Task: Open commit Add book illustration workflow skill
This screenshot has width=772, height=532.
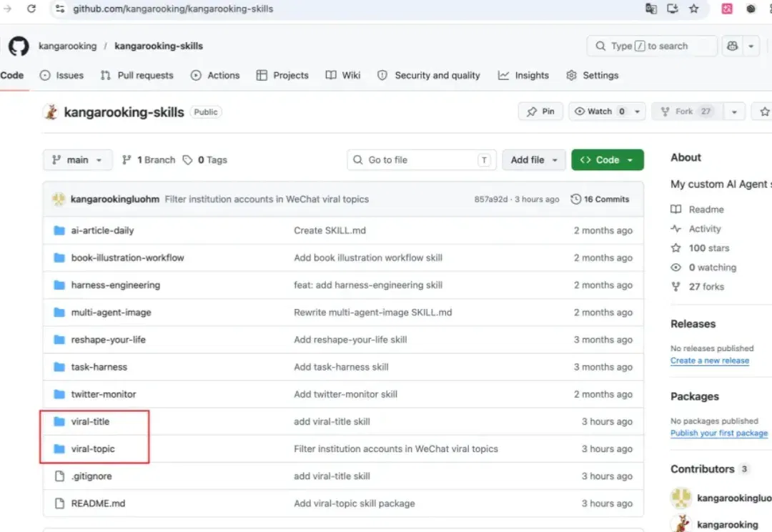Action: click(368, 257)
